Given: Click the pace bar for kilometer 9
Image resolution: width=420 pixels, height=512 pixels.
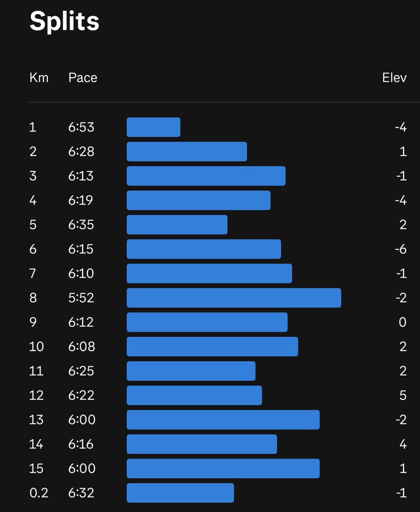Looking at the screenshot, I should click(207, 322).
